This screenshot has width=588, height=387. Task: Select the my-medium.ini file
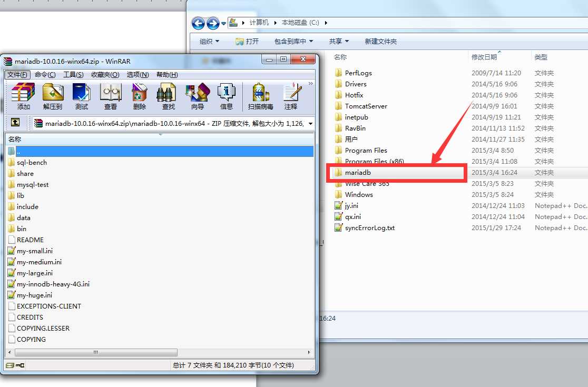click(x=34, y=262)
